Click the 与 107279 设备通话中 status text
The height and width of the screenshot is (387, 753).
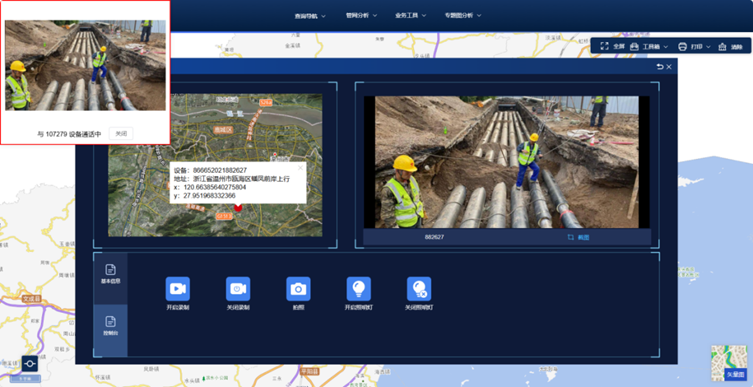click(x=69, y=134)
